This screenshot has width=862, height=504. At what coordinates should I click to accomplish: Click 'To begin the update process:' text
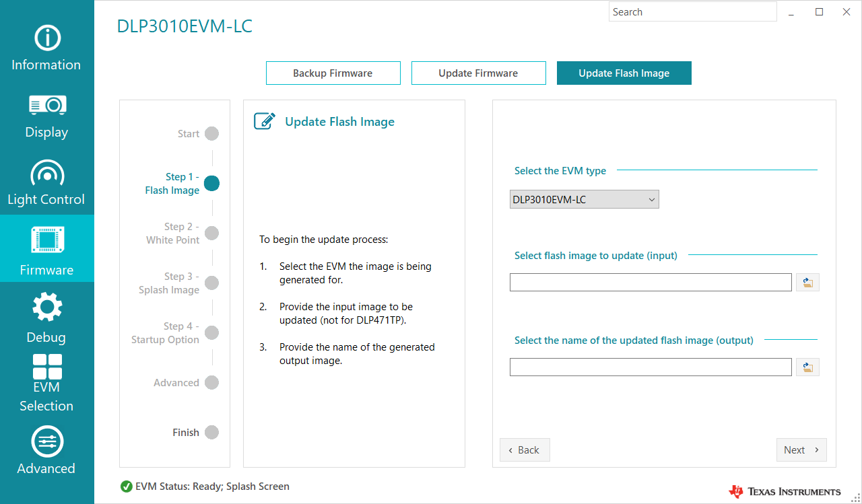coord(324,240)
